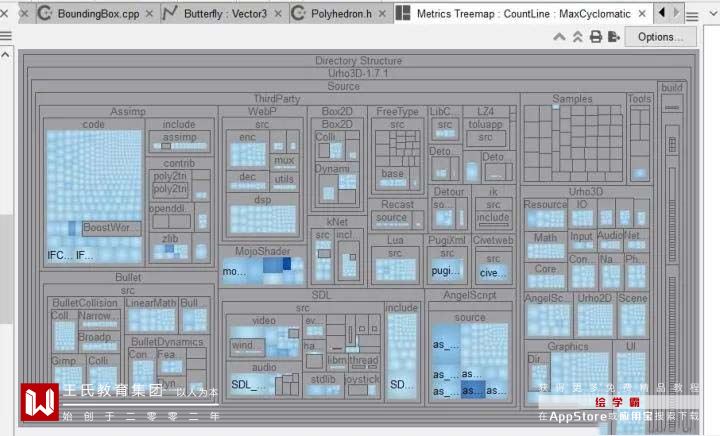Click the double up-arrow icon

tap(578, 37)
